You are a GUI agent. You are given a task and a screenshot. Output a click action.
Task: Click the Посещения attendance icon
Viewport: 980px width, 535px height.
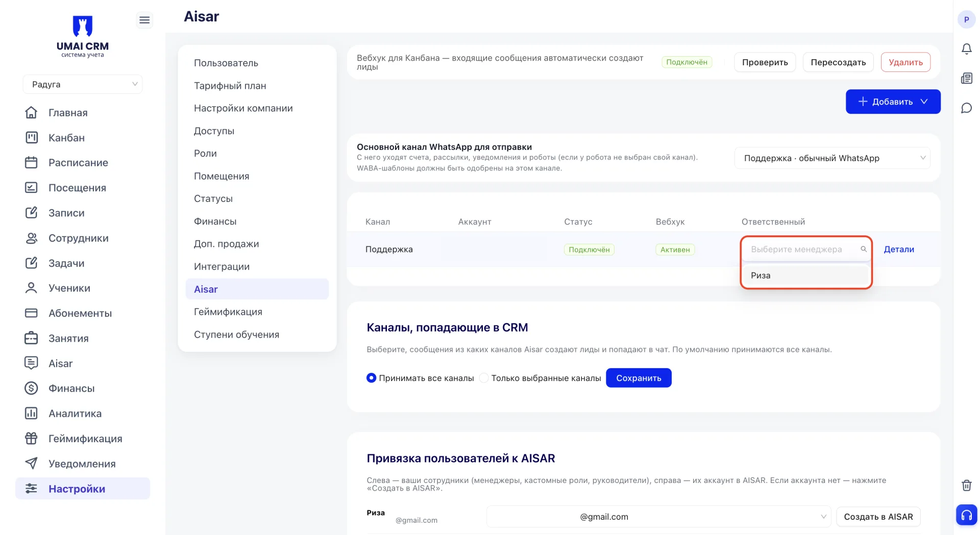tap(31, 187)
